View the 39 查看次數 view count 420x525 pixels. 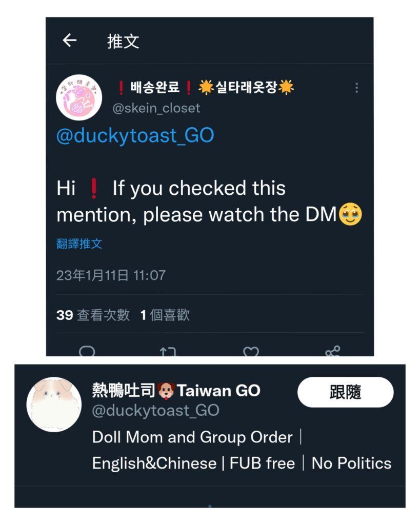coord(93,315)
